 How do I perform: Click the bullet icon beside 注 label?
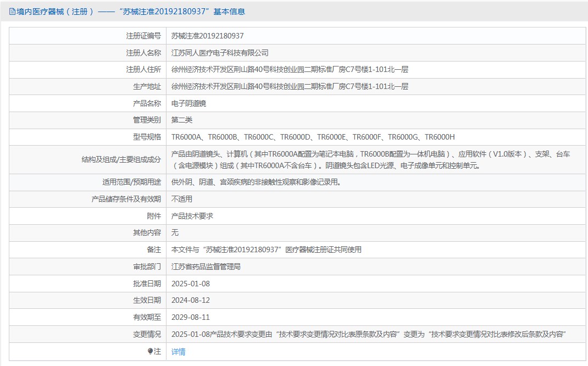pos(150,351)
